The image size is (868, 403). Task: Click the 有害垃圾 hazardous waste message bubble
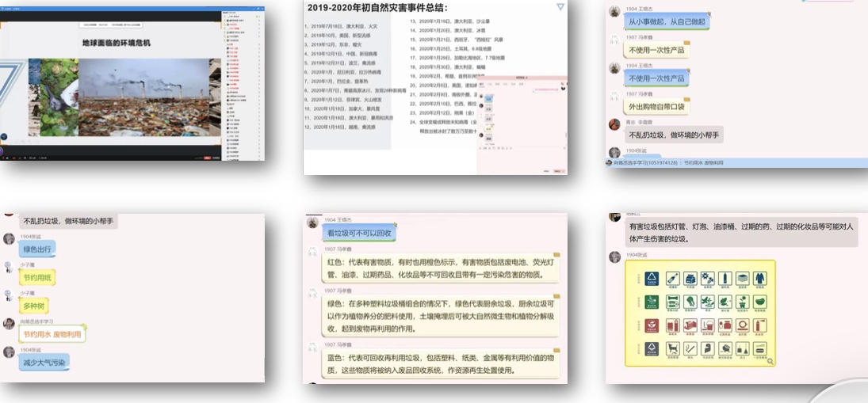pyautogui.click(x=730, y=232)
